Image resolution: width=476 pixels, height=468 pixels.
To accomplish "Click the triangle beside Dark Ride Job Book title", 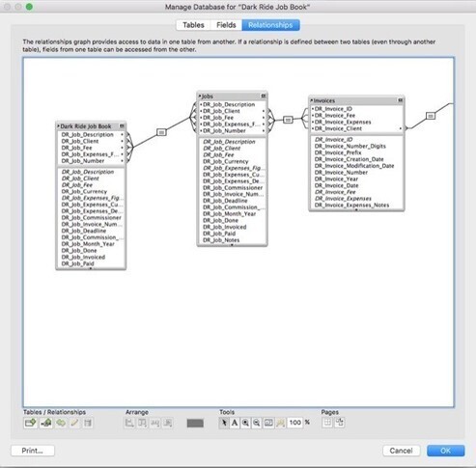I will (x=58, y=126).
